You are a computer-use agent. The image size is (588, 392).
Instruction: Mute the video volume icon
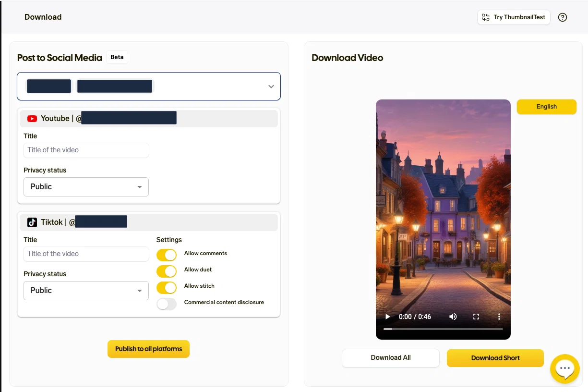453,317
